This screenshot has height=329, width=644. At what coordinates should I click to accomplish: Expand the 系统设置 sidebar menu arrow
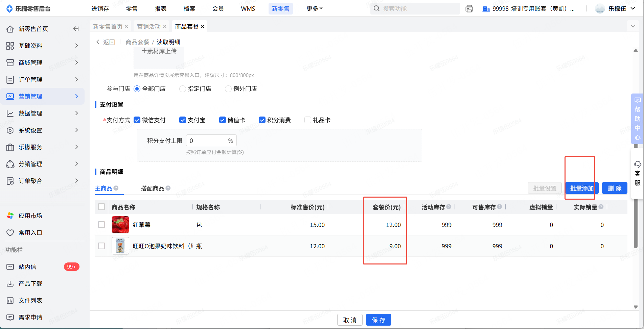(x=77, y=130)
